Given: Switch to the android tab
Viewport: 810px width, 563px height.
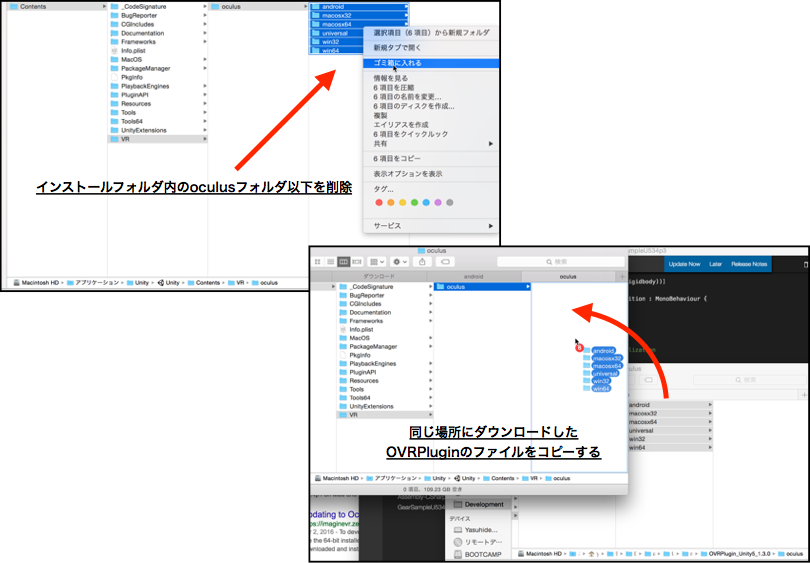Looking at the screenshot, I should click(x=473, y=277).
